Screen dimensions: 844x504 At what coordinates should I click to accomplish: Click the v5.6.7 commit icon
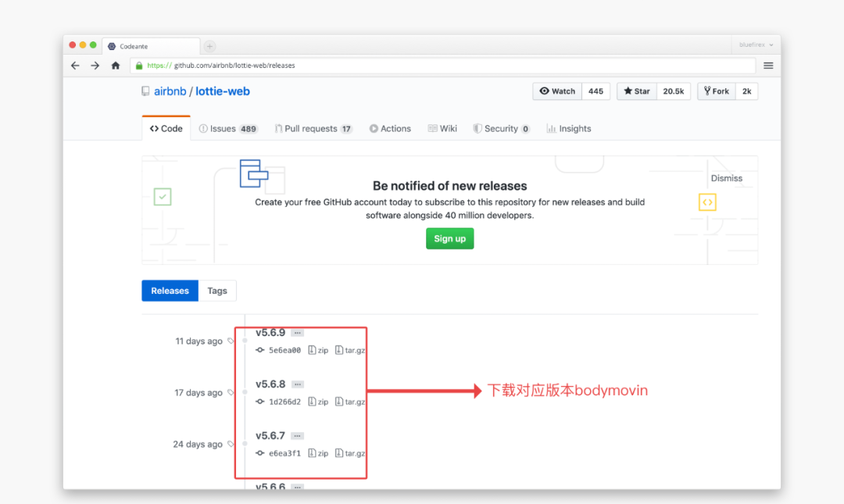[260, 453]
